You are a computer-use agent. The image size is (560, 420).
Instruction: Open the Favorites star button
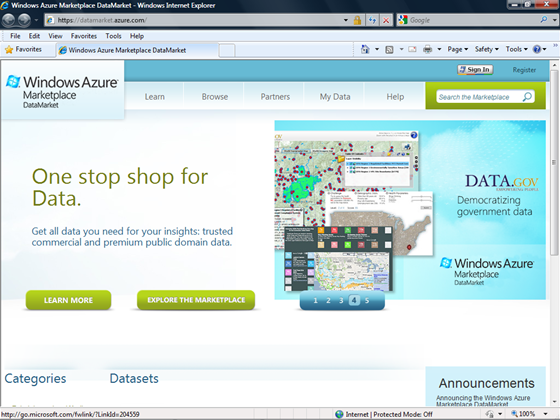[24, 49]
